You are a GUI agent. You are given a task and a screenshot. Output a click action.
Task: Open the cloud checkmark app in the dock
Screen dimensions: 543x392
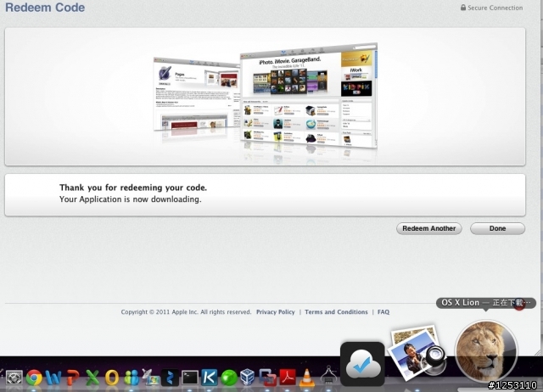pos(362,364)
